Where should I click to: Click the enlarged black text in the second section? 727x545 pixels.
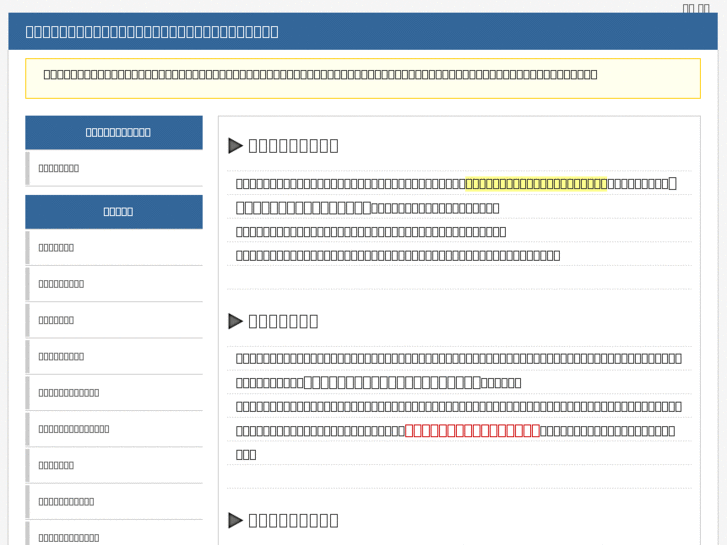tap(392, 382)
